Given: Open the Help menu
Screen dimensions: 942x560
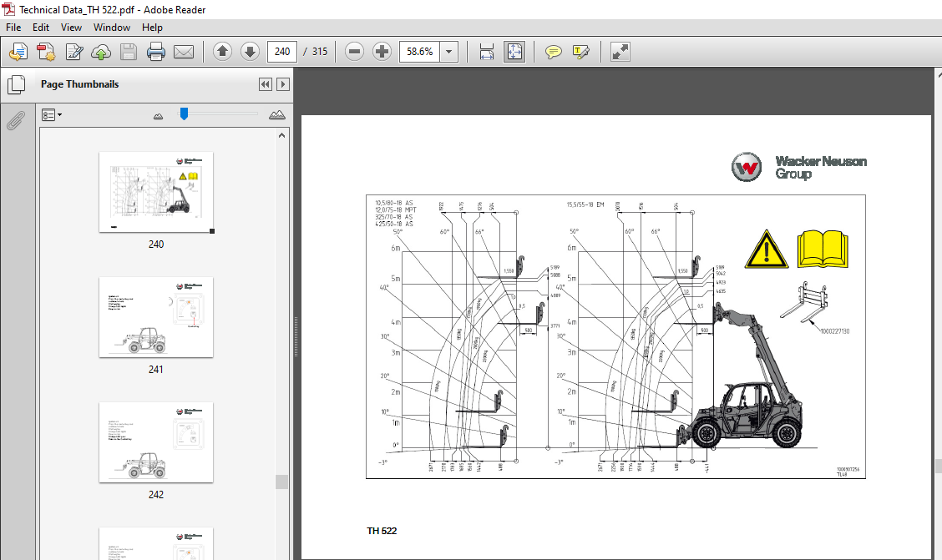Looking at the screenshot, I should (152, 27).
